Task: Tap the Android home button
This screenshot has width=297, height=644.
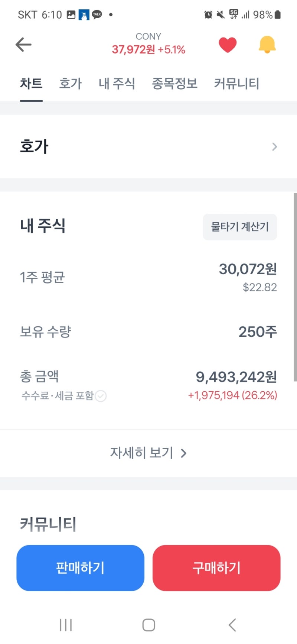Action: (x=148, y=624)
